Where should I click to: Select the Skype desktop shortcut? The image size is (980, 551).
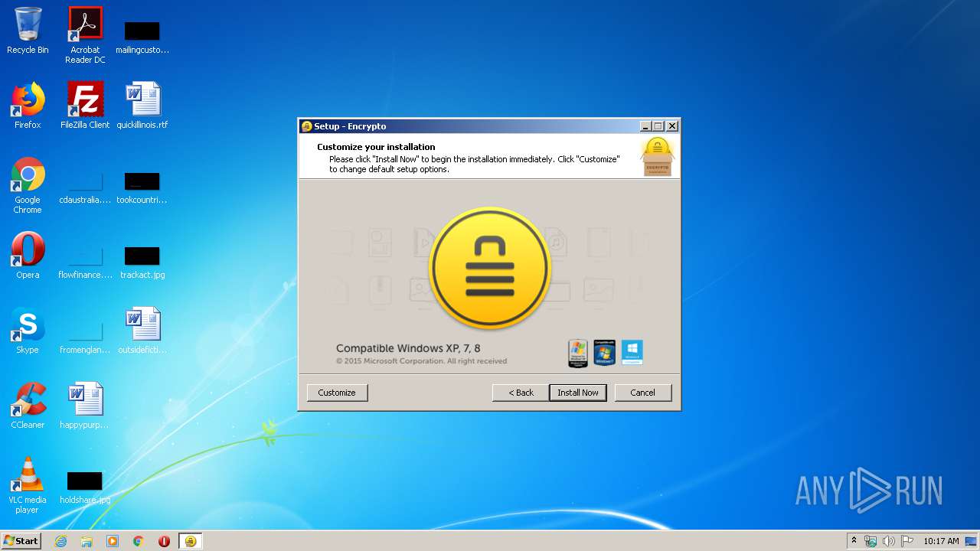[28, 331]
